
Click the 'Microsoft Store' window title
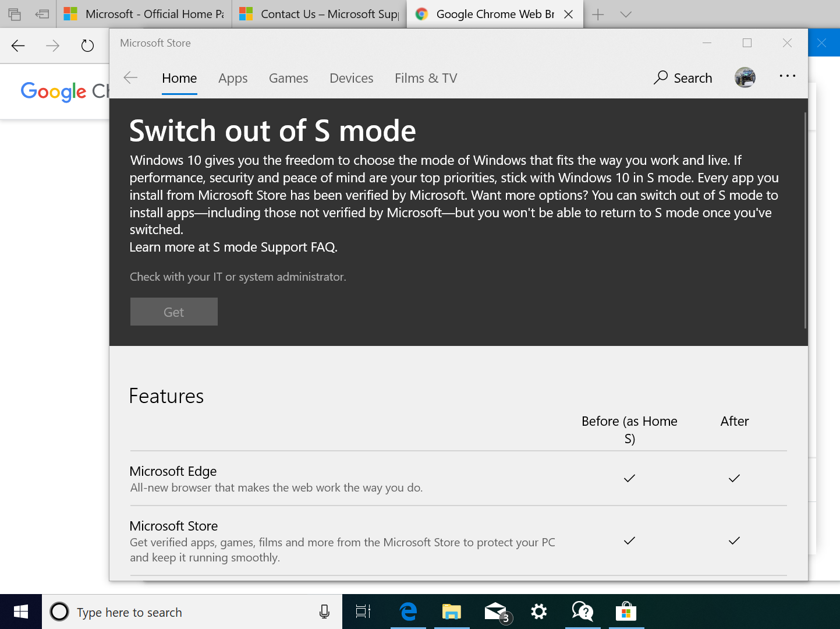coord(155,43)
